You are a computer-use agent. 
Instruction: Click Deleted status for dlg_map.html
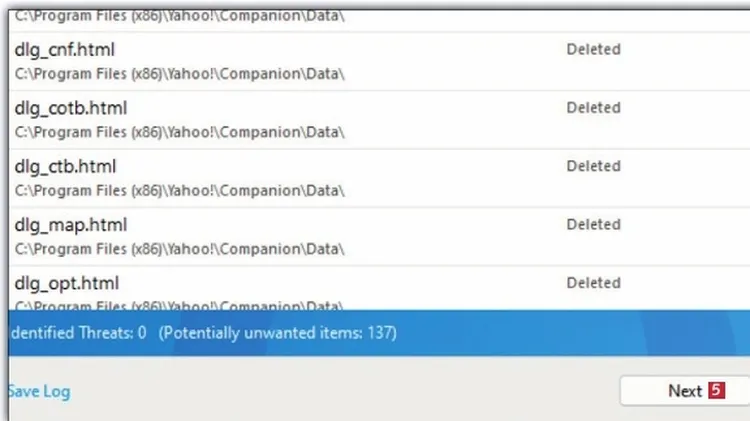594,224
